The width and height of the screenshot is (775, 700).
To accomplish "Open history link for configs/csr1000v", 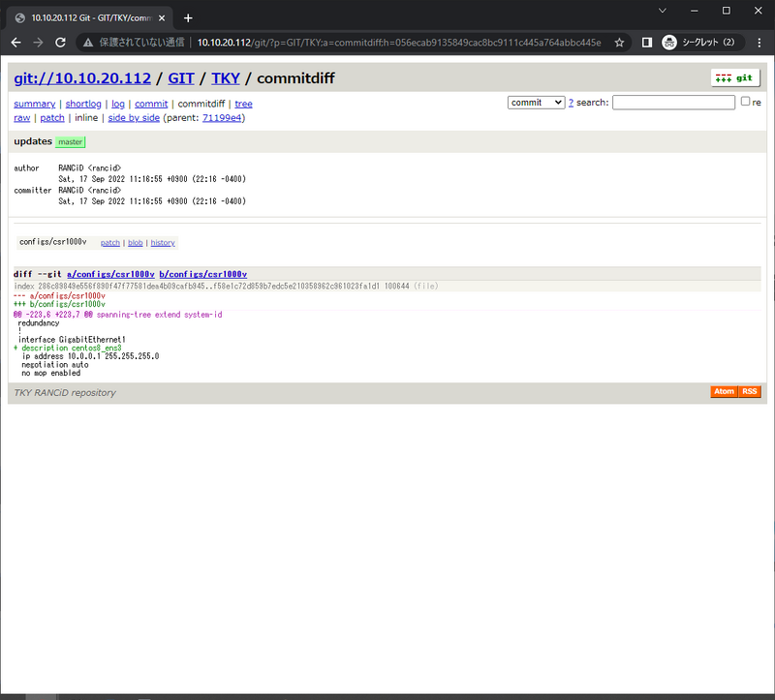I will click(x=163, y=243).
